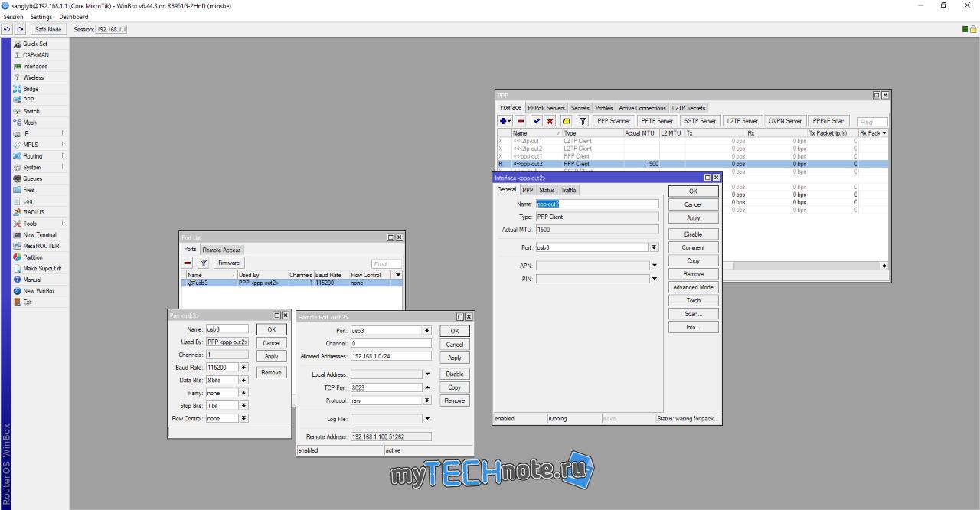This screenshot has height=510, width=980.
Task: Open the filter funnel in PPP window
Action: click(583, 121)
